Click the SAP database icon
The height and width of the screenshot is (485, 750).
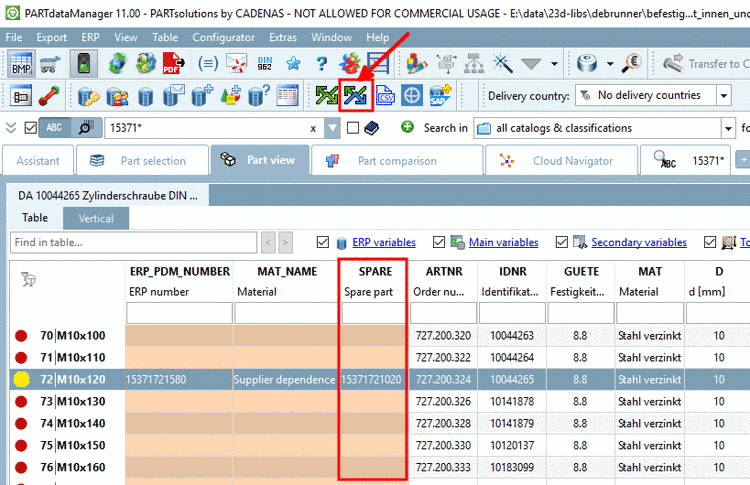(440, 95)
